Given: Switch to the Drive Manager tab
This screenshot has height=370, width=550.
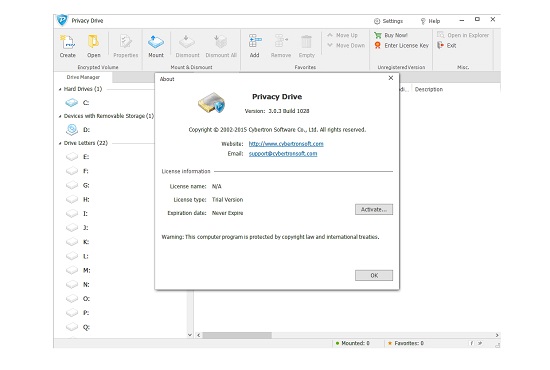Looking at the screenshot, I should [83, 77].
